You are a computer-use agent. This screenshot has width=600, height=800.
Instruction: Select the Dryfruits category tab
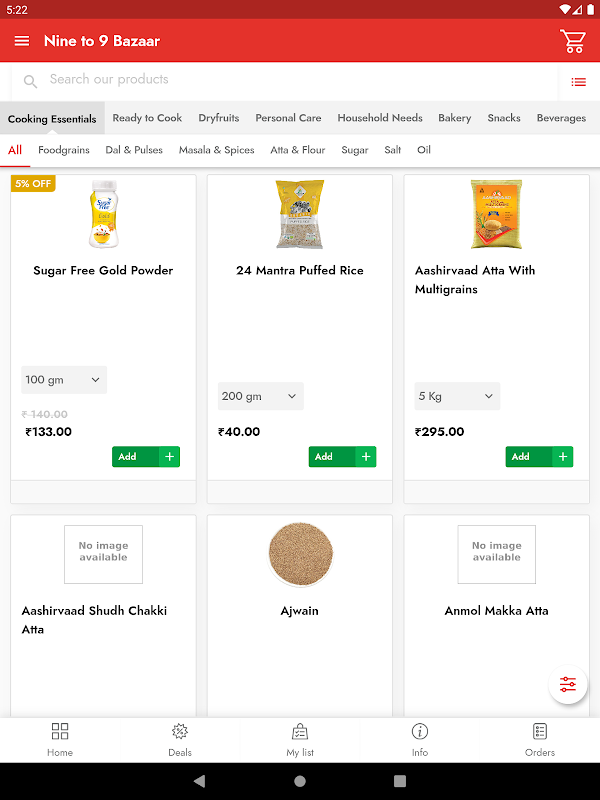[x=219, y=118]
